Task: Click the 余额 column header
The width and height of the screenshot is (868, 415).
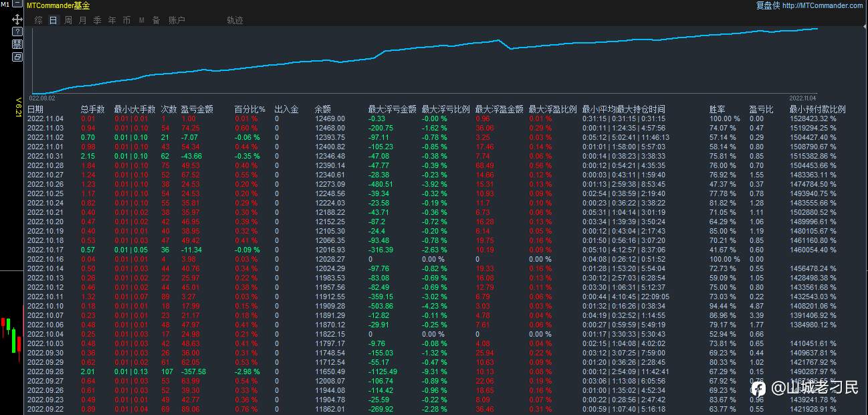Action: point(322,109)
